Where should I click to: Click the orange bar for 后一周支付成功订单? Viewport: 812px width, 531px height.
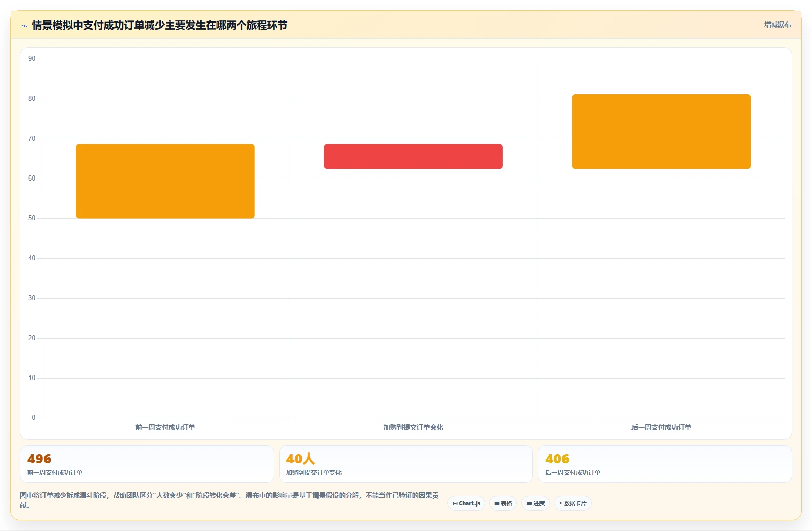[x=661, y=131]
